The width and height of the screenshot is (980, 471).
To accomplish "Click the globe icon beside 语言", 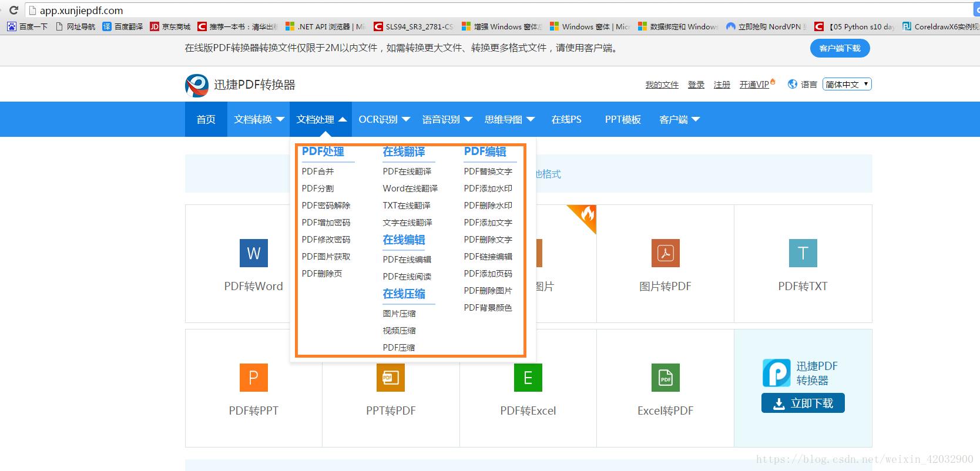I will coord(793,84).
